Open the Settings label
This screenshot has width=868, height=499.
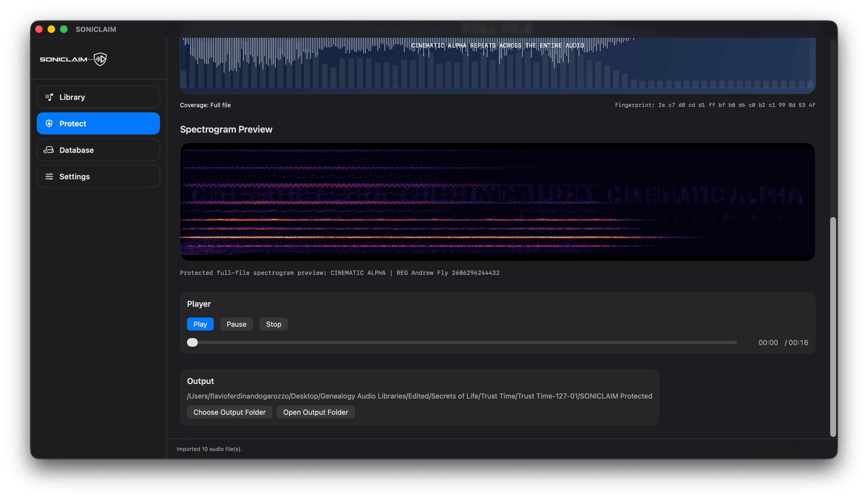pos(74,177)
